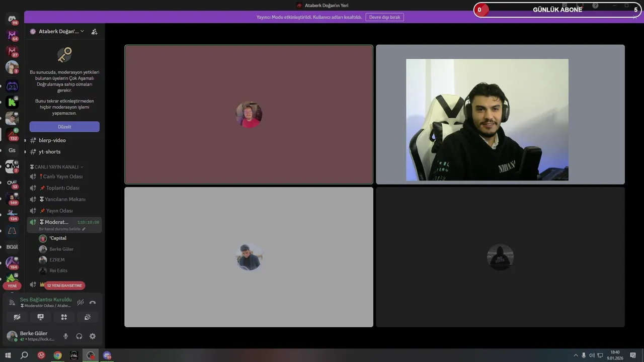Focus the light gray participant tile

[249, 257]
